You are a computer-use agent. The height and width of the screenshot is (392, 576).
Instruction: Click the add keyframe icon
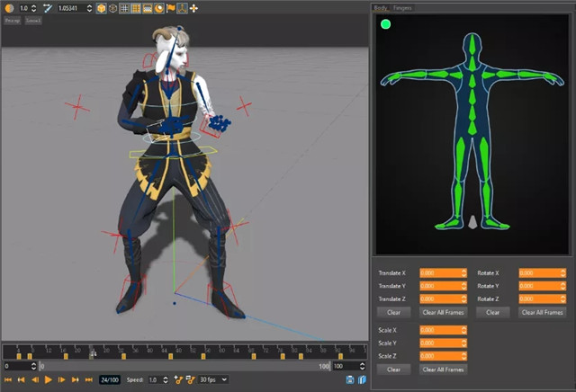[178, 380]
